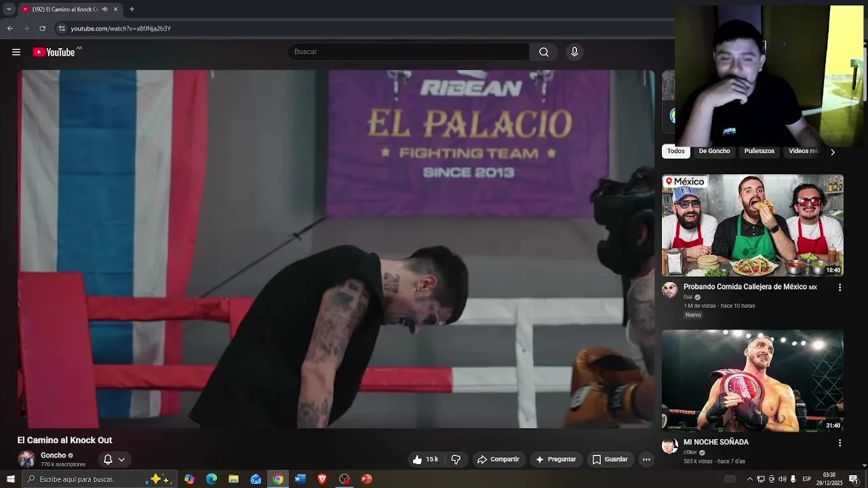The width and height of the screenshot is (868, 488).
Task: Open options menu for MI NOCHE SOÑADA video
Action: [x=840, y=443]
